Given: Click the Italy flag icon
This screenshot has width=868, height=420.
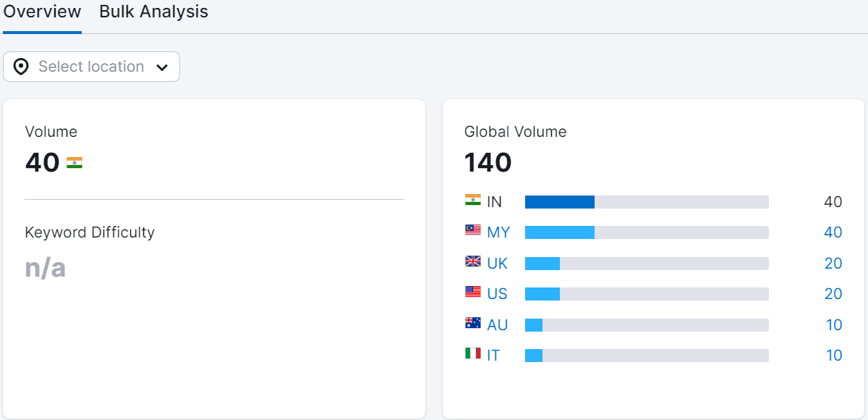Looking at the screenshot, I should tap(472, 355).
